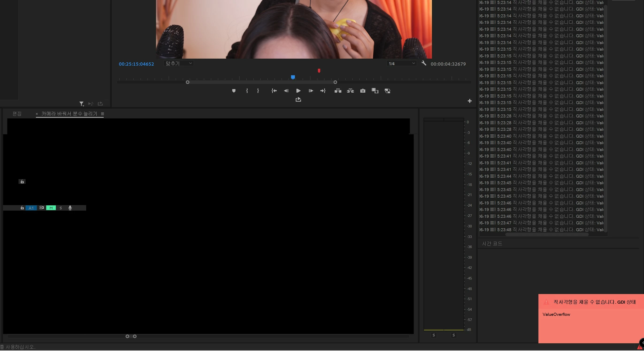644x351 pixels.
Task: Click the Extract icon
Action: [x=350, y=91]
